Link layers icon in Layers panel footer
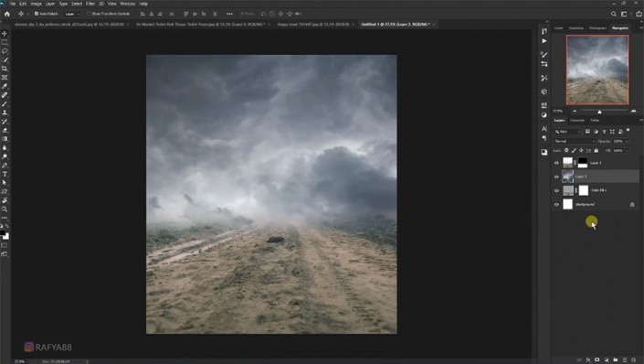 pyautogui.click(x=579, y=360)
